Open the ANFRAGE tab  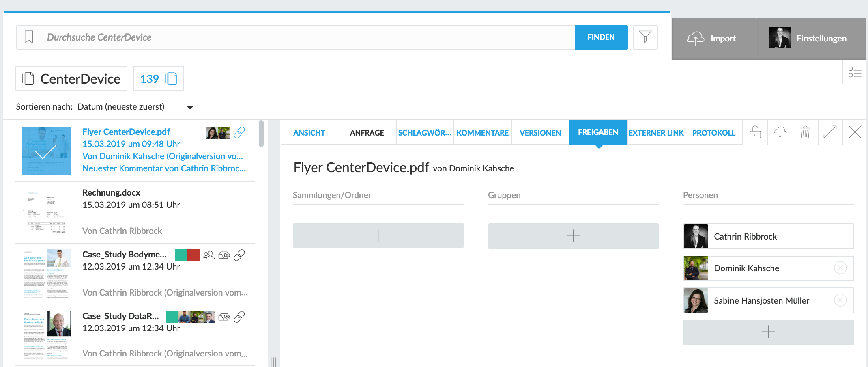click(x=367, y=133)
